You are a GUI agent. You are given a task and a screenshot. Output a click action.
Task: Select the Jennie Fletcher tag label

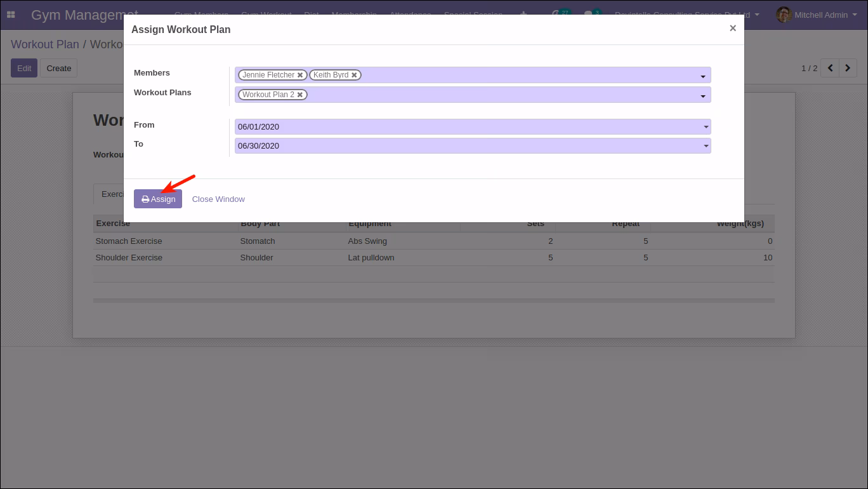pos(268,75)
